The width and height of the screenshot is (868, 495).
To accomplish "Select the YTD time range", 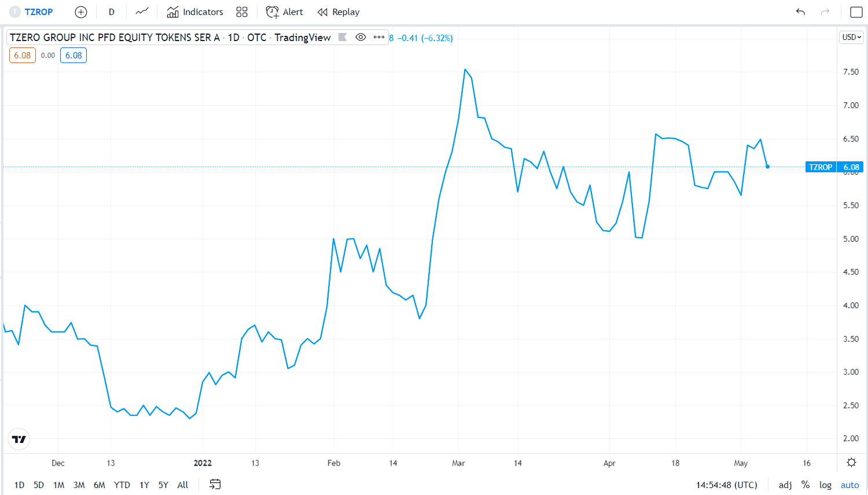I will point(122,485).
